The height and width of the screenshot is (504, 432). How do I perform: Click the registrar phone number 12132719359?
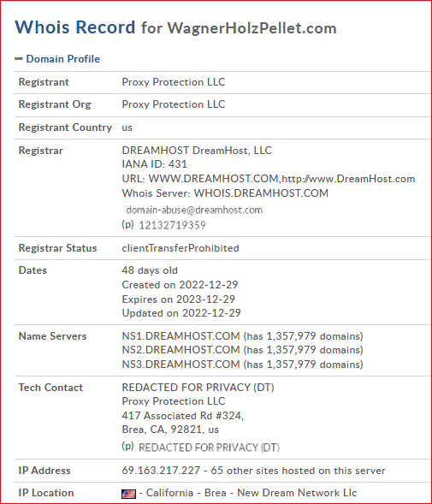(172, 225)
